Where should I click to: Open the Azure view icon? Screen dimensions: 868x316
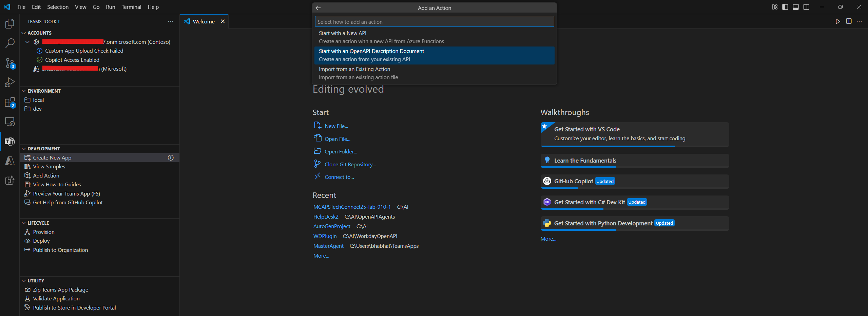click(10, 161)
